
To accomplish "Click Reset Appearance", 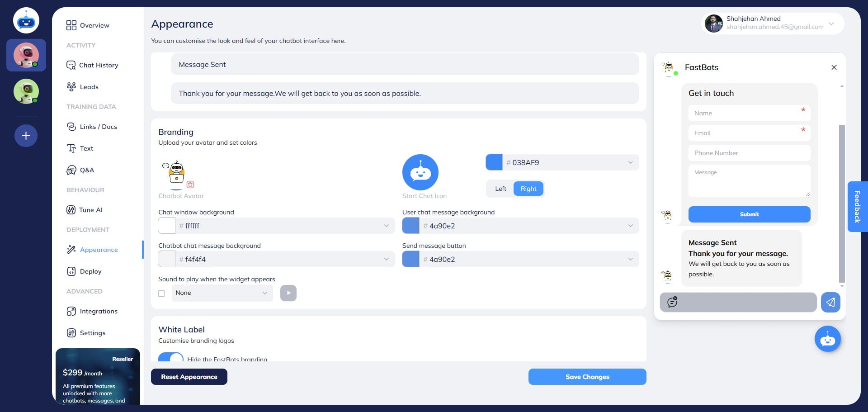I will (189, 377).
